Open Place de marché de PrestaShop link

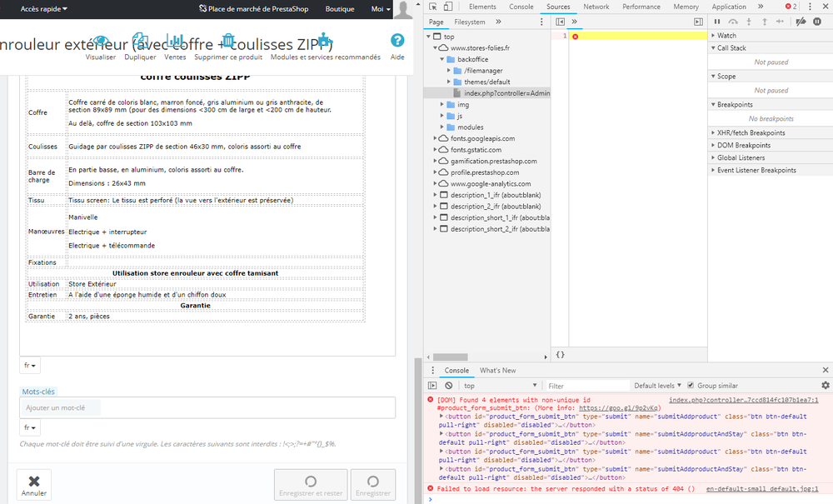[x=254, y=9]
